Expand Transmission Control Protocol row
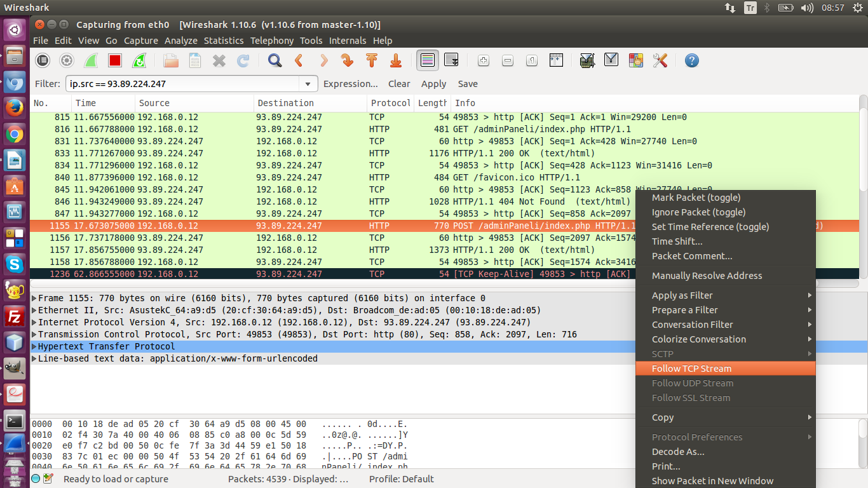 34,334
